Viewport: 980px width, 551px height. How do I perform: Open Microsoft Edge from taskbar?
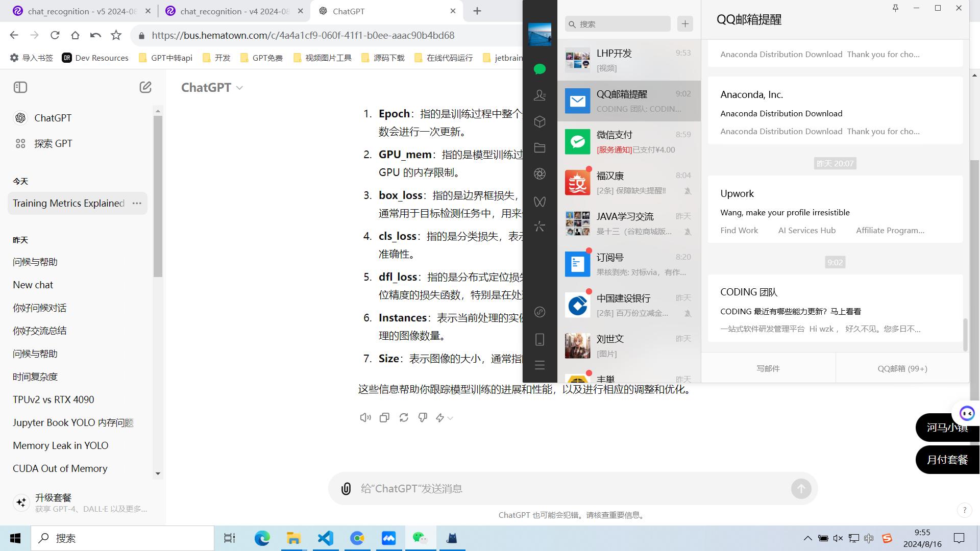(x=262, y=538)
